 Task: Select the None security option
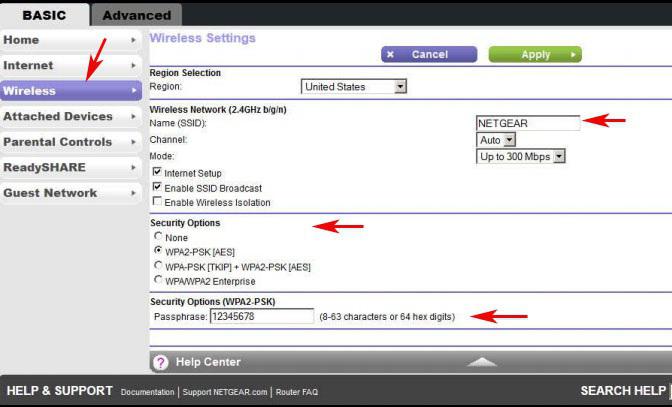[x=158, y=236]
